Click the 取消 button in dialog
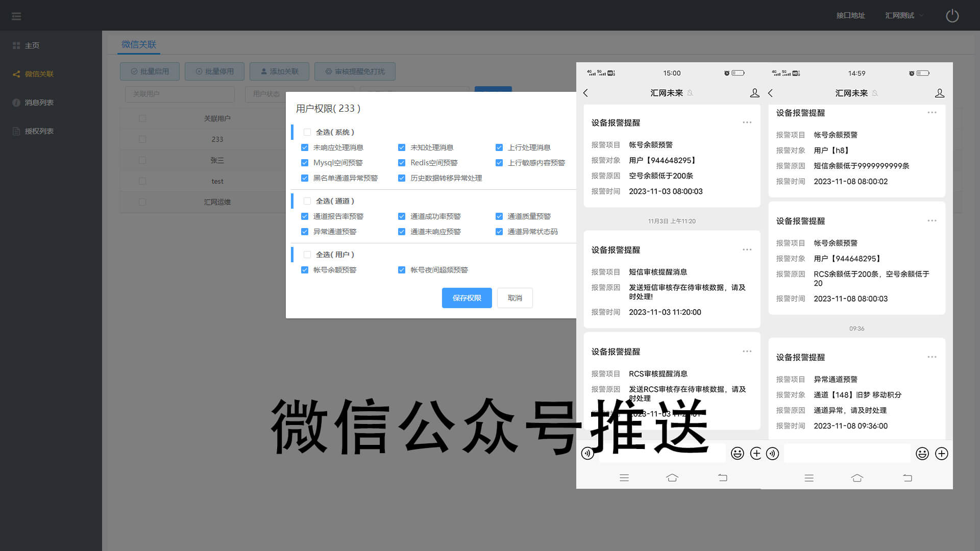This screenshot has height=551, width=980. (x=514, y=298)
